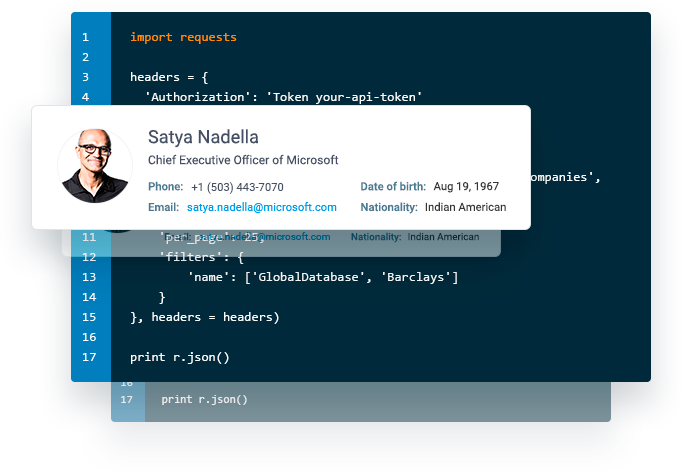Click the "headers = {" code line

click(x=169, y=77)
